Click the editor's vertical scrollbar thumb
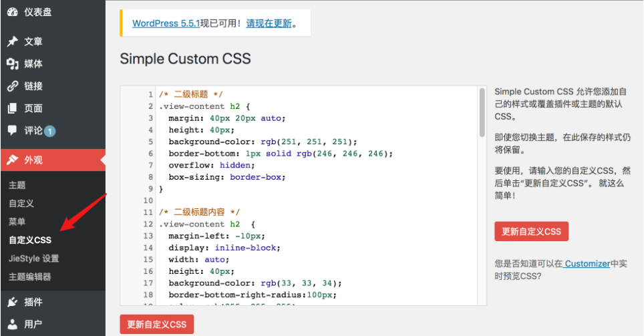This screenshot has height=336, width=644. 482,112
